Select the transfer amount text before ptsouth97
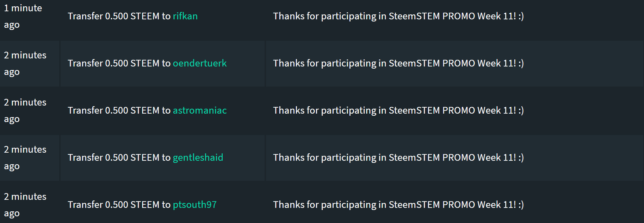The height and width of the screenshot is (223, 644). pos(119,205)
